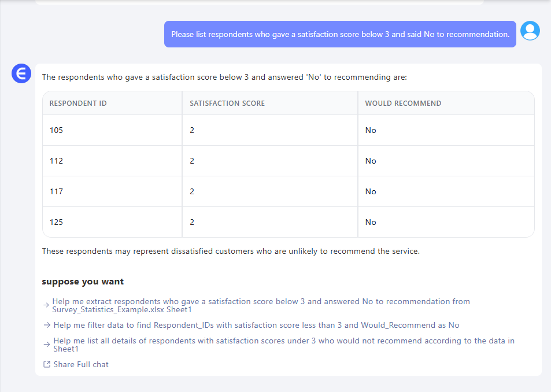The image size is (551, 392).
Task: Select respondent 105 cell in table
Action: pos(57,130)
